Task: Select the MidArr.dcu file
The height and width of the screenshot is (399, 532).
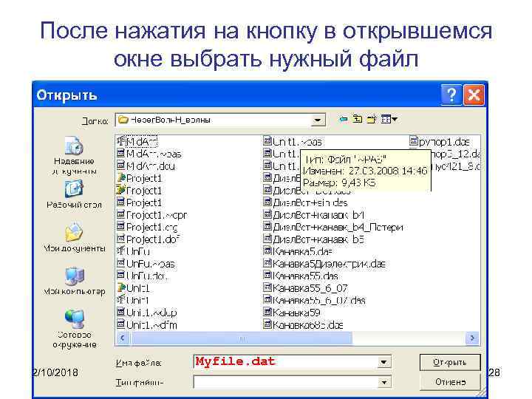Action: [x=146, y=166]
